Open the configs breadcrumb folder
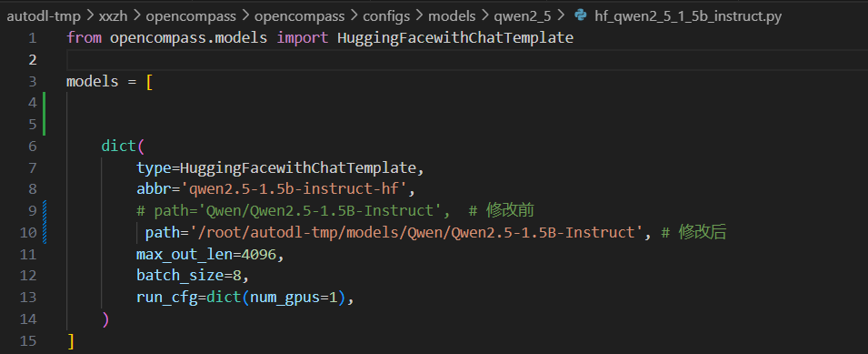 pos(386,16)
